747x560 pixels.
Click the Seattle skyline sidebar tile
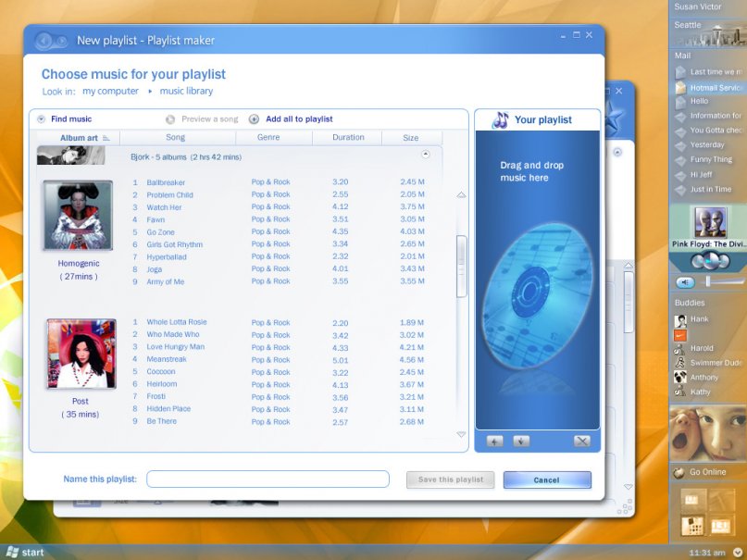pos(708,33)
